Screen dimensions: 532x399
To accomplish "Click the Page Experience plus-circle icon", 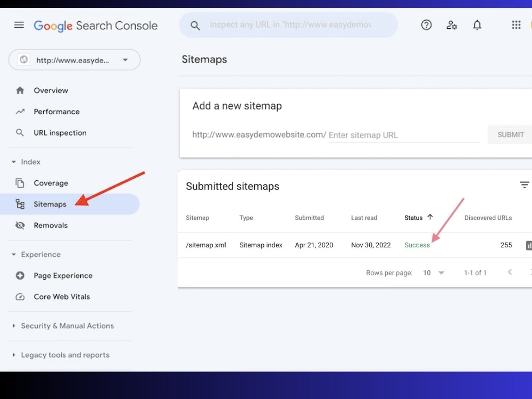I will click(x=20, y=276).
